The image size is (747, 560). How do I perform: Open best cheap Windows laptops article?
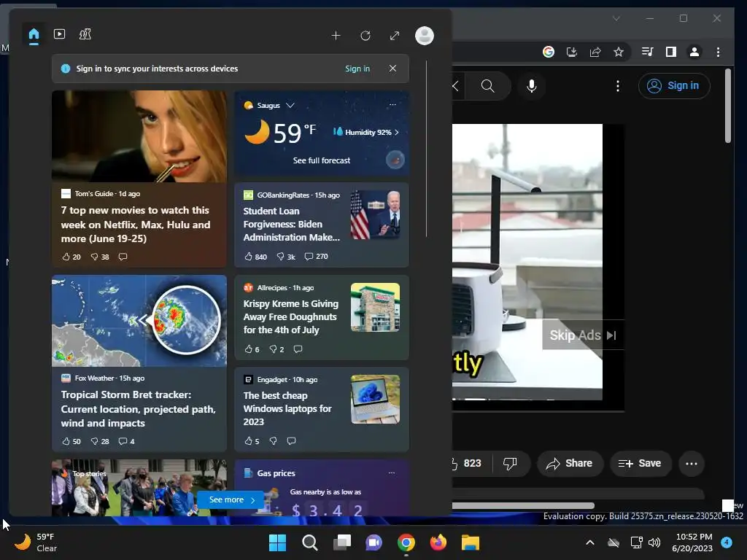[287, 408]
